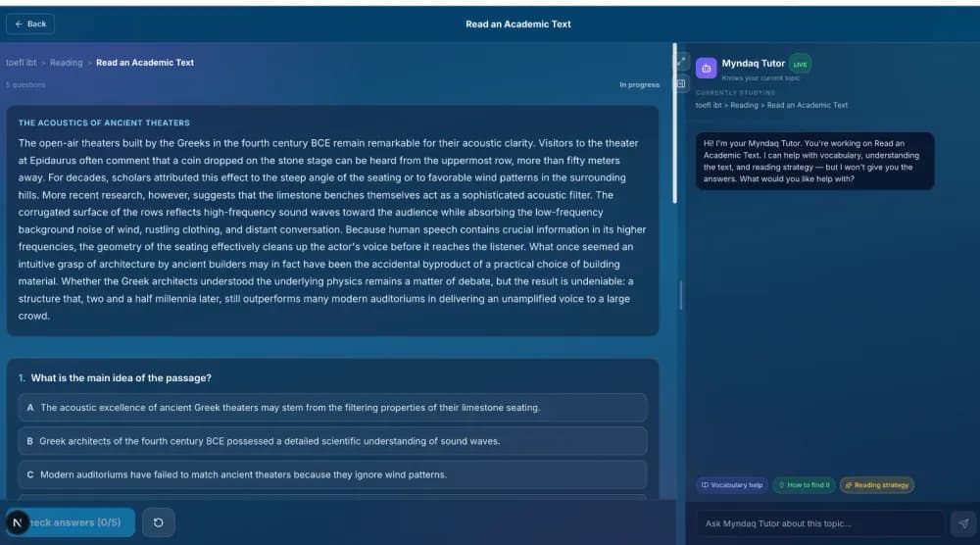Focus the Ask Myndaq Tutor input field

(820, 523)
